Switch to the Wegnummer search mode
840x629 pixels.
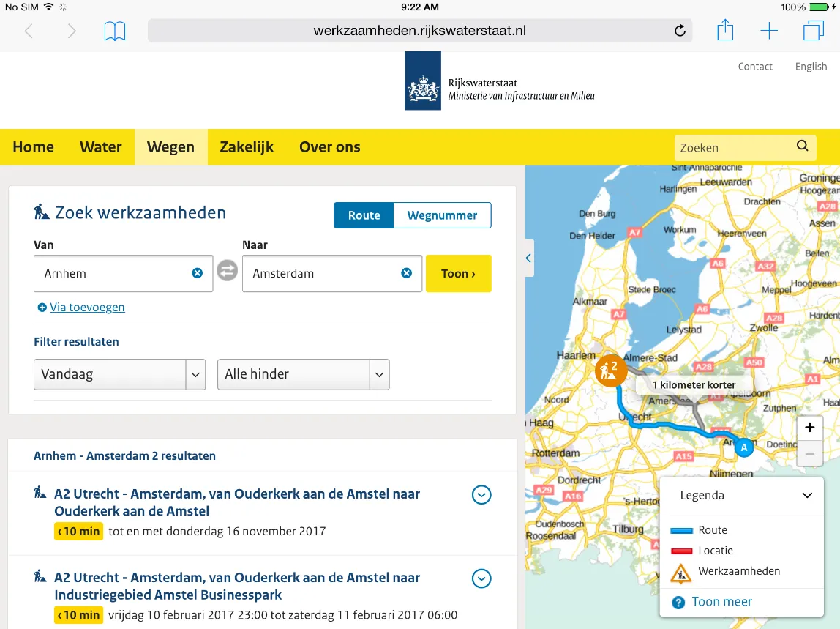(442, 215)
